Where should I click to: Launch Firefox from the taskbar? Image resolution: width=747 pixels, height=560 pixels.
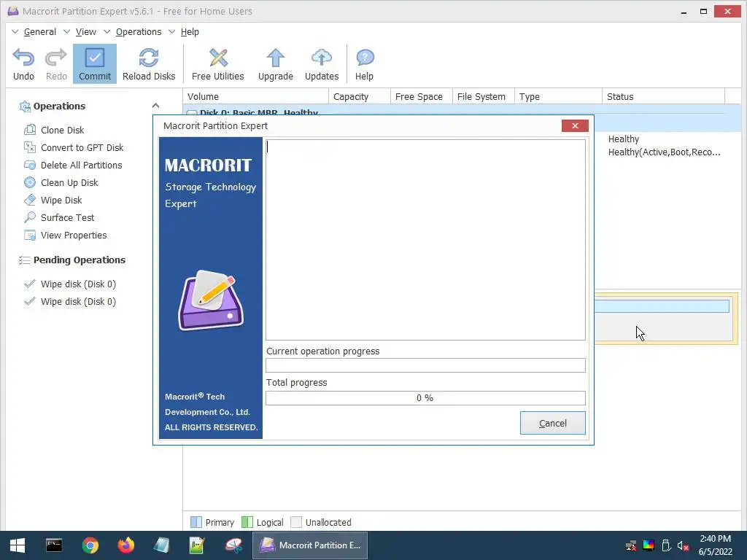pos(126,545)
